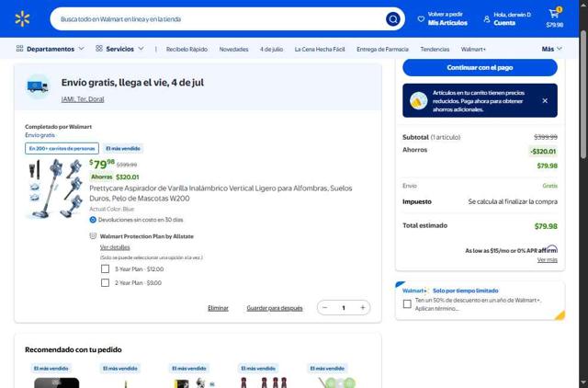Open Ver detalles for protection plan
Image resolution: width=588 pixels, height=388 pixels.
(x=115, y=247)
